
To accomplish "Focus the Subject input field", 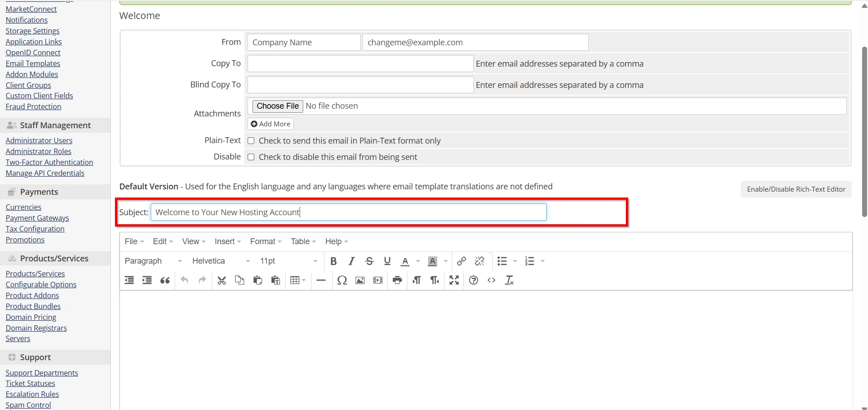I will [348, 212].
